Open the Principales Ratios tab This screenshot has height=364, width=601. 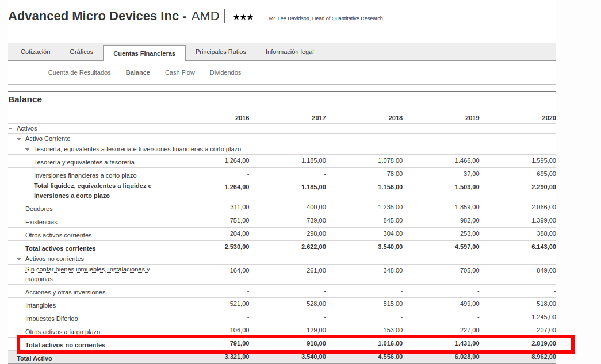click(221, 52)
